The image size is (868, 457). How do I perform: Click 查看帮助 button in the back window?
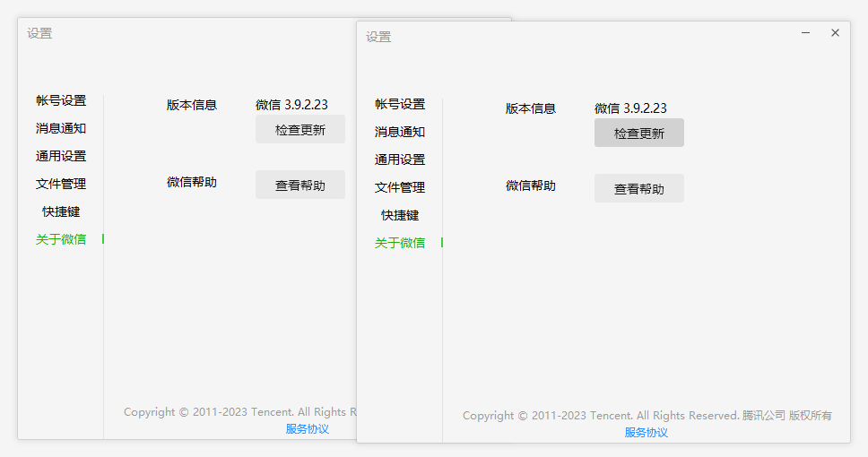(x=300, y=185)
